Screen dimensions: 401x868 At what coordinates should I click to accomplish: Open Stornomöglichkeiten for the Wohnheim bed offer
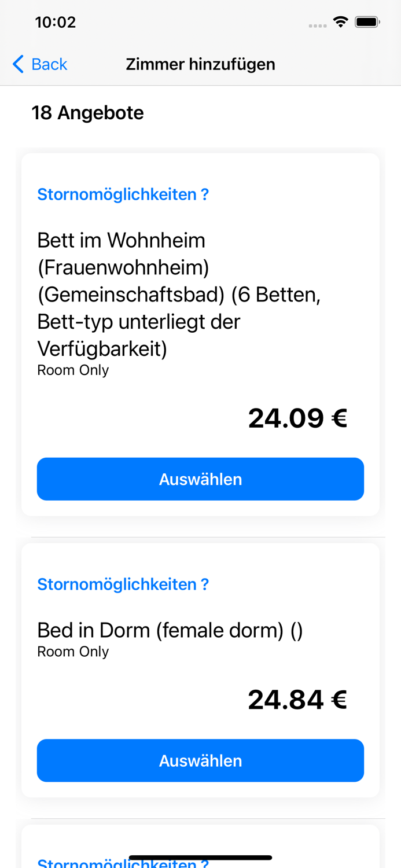pyautogui.click(x=123, y=194)
